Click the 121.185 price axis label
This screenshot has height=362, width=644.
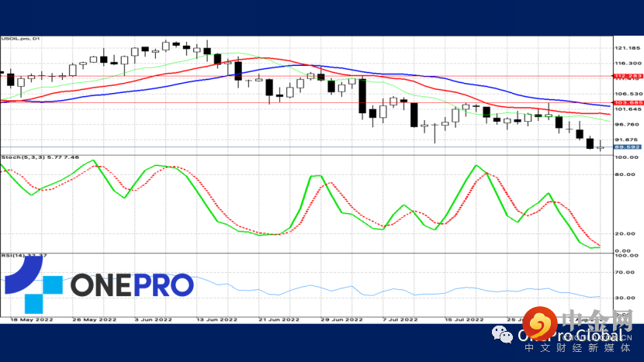click(x=628, y=48)
